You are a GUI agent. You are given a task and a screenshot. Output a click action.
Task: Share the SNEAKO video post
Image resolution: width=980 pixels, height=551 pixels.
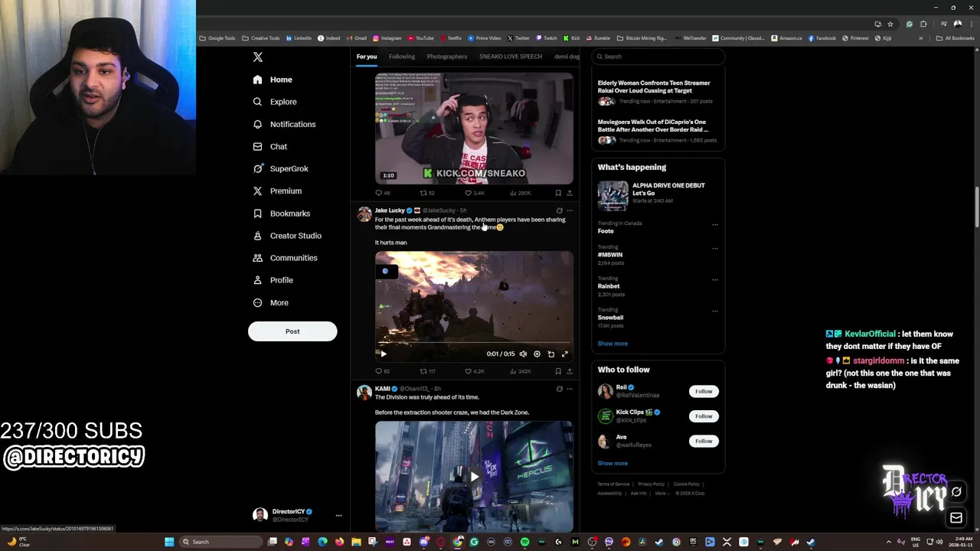click(570, 193)
